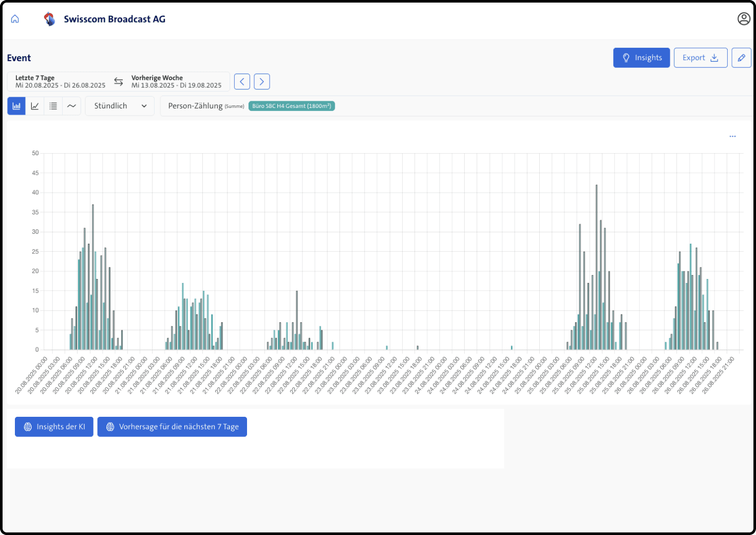Click Export to download the data
This screenshot has height=535, width=756.
[x=700, y=58]
